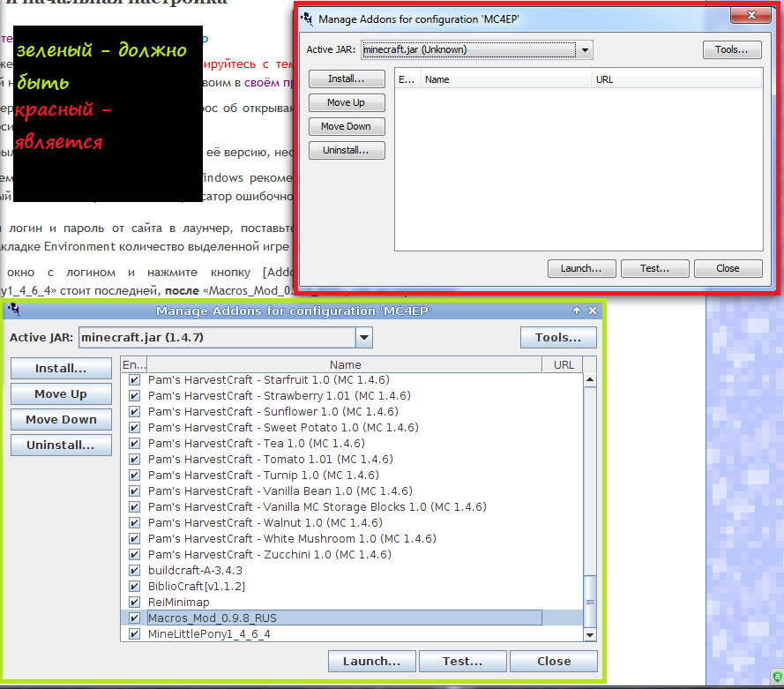The image size is (784, 689).
Task: Open Active JAR dropdown showing minecraft.jar (Unknown)
Action: (585, 50)
